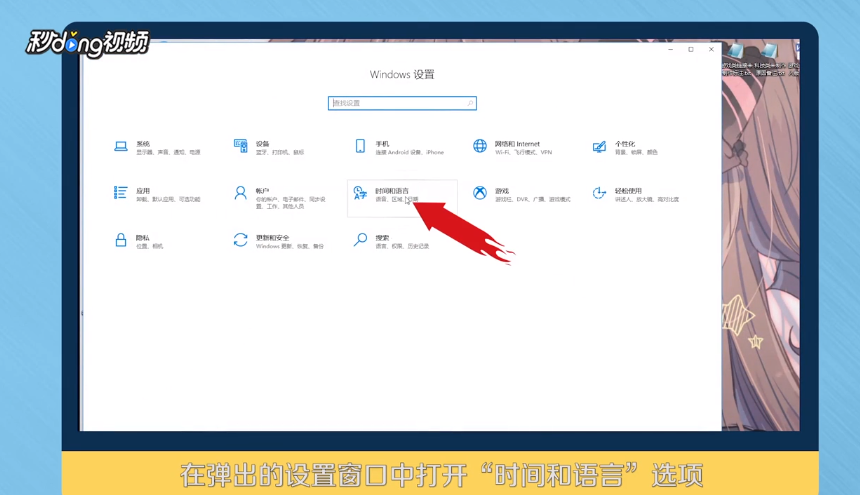Open the 游戏 (Gaming) Xbox icon
860x495 pixels.
pos(480,192)
